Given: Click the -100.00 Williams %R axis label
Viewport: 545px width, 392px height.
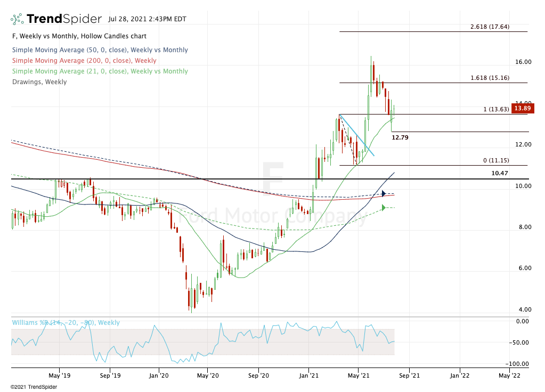Looking at the screenshot, I should pyautogui.click(x=517, y=364).
